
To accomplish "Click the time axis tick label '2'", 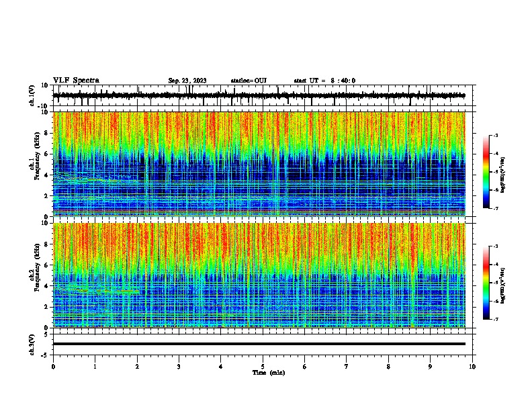I will (137, 367).
